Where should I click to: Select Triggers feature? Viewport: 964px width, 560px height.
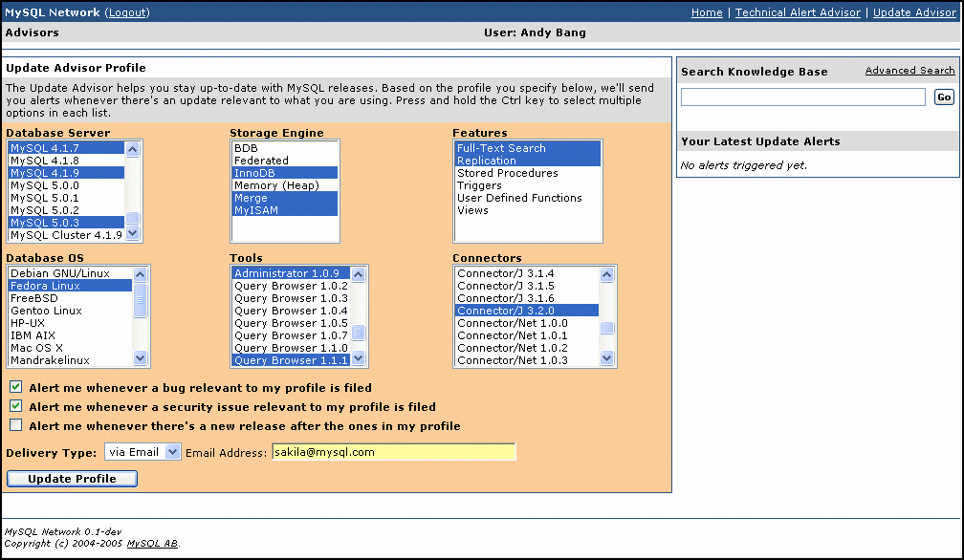(528, 184)
